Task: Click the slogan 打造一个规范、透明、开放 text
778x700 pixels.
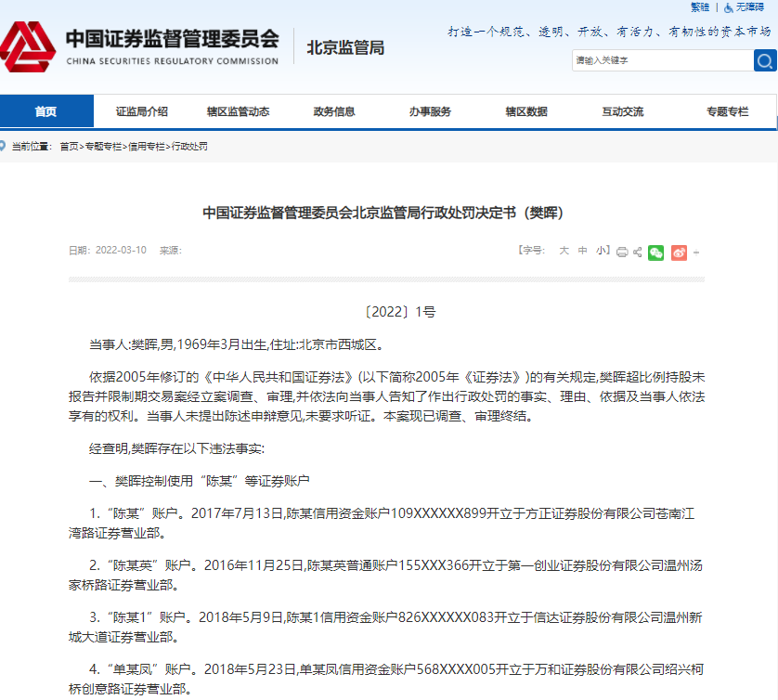Action: tap(609, 32)
